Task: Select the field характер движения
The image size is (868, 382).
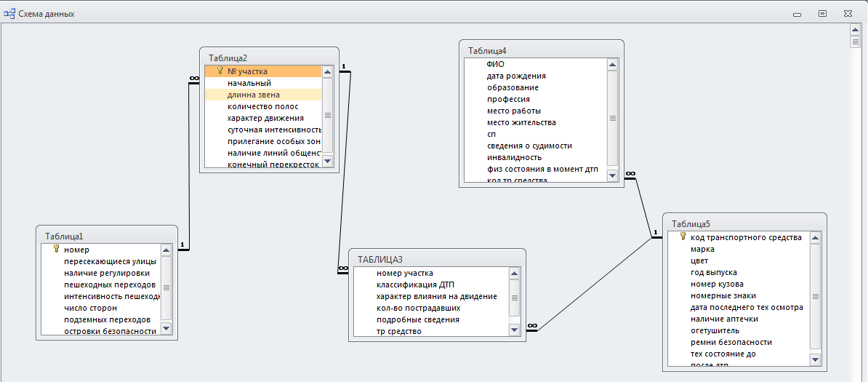Action: [263, 118]
